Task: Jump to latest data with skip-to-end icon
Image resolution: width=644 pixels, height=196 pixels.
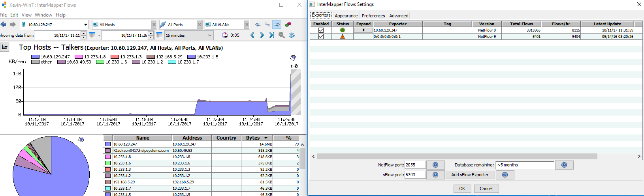Action: [271, 35]
